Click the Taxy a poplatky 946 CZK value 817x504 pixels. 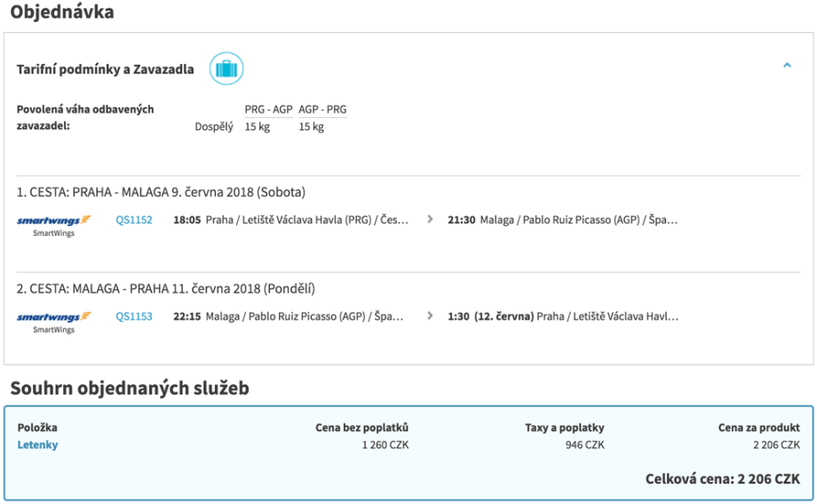click(584, 445)
